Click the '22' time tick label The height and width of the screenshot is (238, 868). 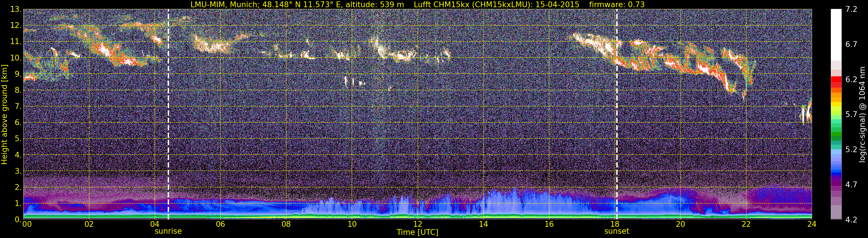tap(746, 224)
